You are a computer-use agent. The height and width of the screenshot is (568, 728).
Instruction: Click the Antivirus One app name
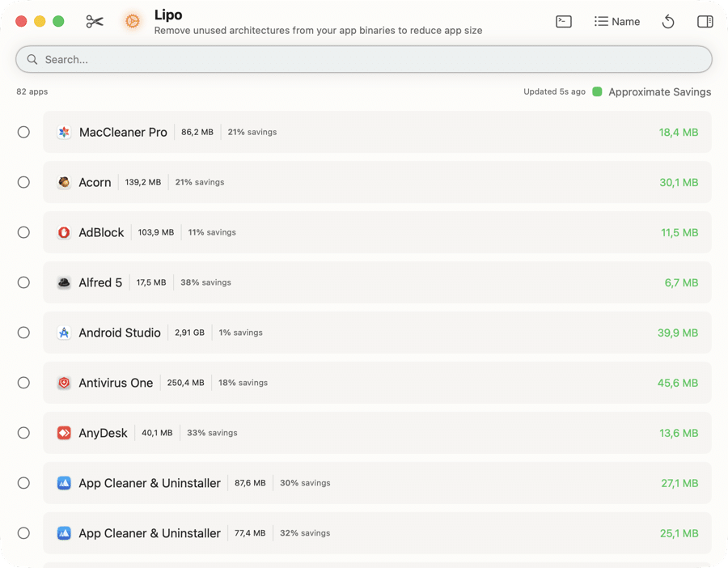(116, 384)
